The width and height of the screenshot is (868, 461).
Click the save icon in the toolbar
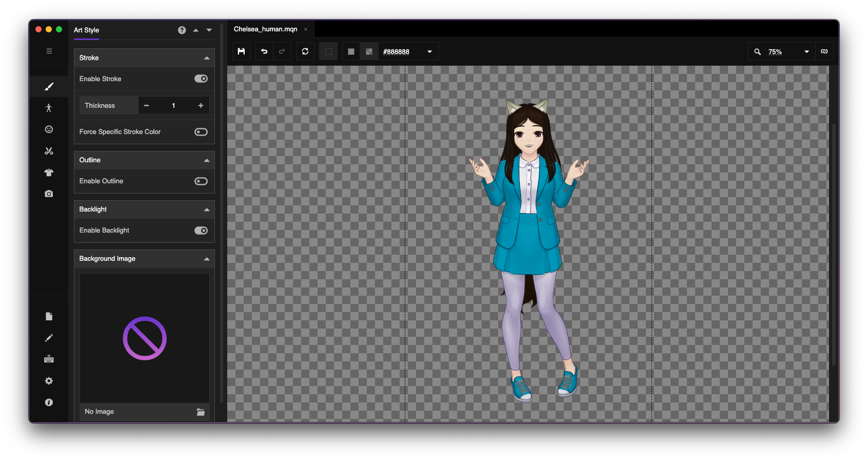(241, 51)
